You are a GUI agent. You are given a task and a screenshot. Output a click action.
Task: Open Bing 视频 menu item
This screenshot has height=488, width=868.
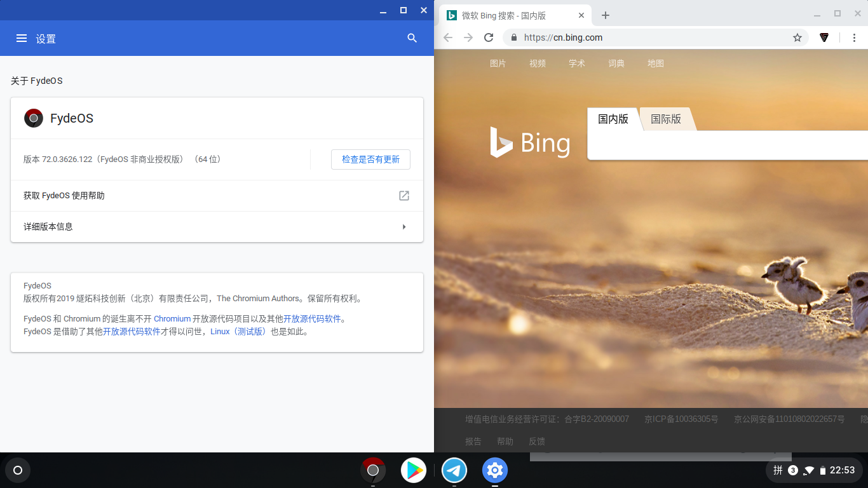[538, 64]
